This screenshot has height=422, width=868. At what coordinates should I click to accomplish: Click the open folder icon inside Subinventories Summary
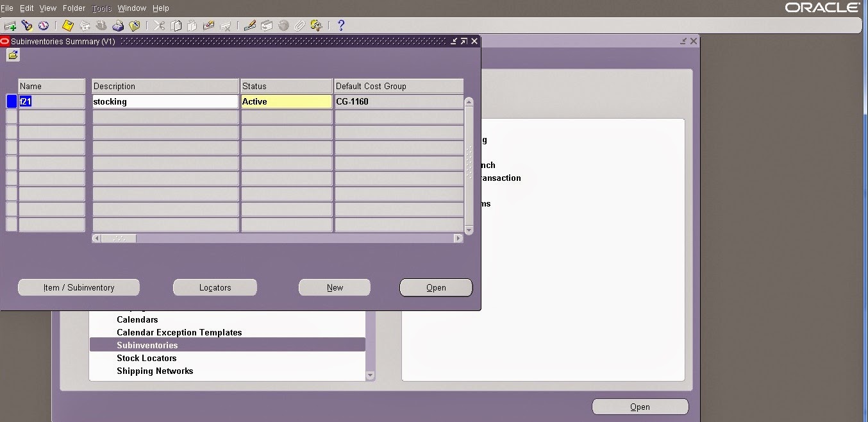13,55
